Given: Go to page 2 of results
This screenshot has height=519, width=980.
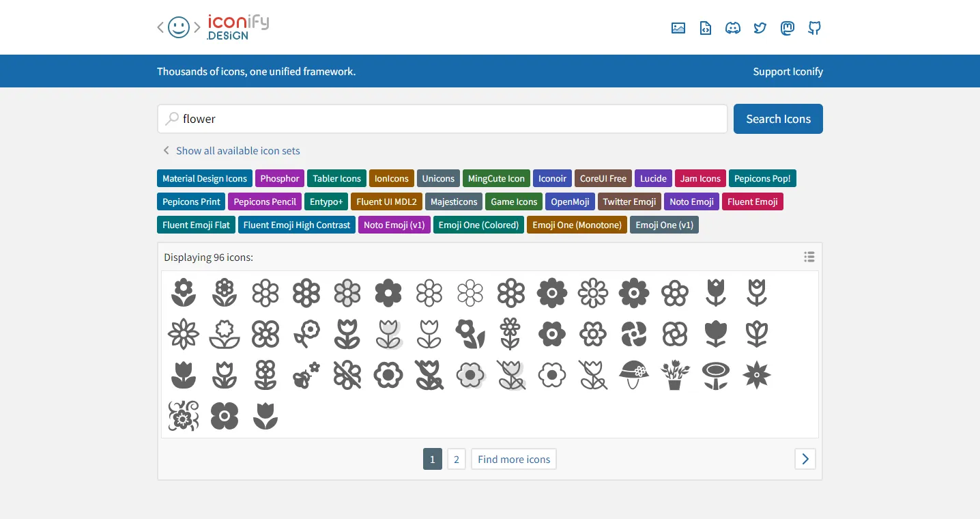Looking at the screenshot, I should (x=457, y=459).
